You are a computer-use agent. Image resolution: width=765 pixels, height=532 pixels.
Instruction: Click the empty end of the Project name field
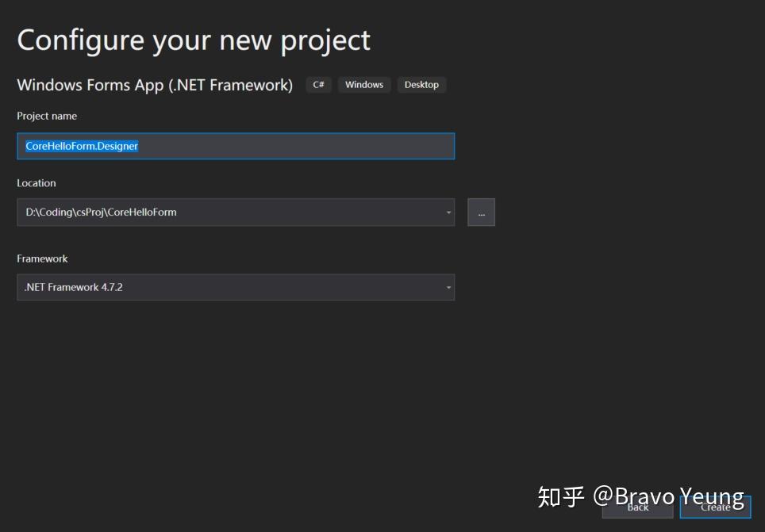(317, 146)
